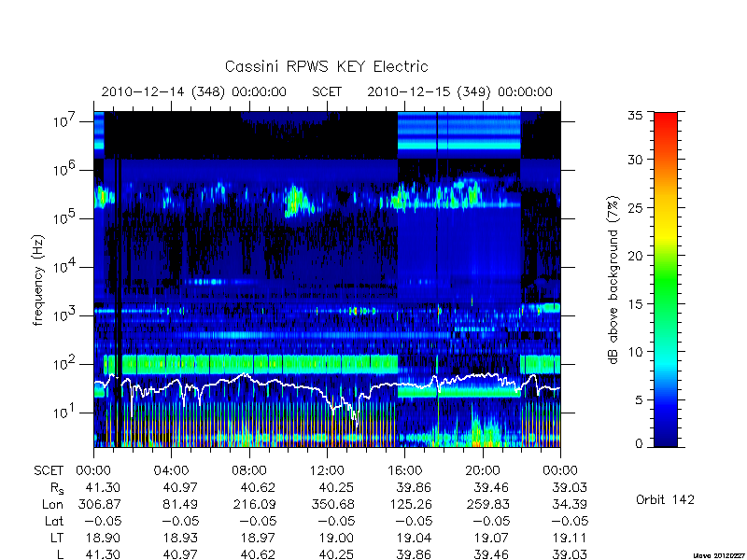Click the L value 39.46
747x560 pixels.
[492, 554]
